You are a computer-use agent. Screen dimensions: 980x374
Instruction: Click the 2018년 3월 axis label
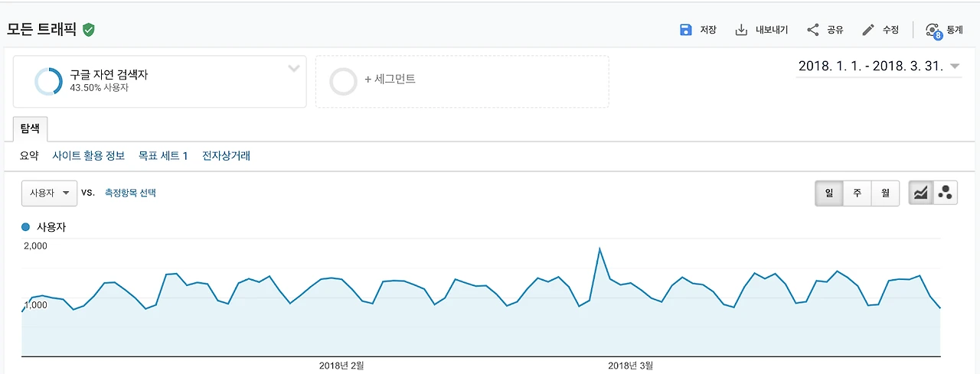pyautogui.click(x=631, y=366)
